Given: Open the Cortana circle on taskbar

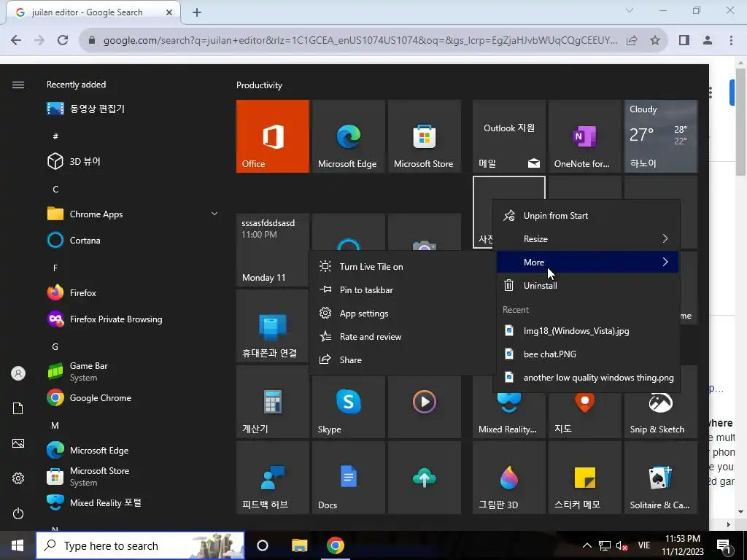Looking at the screenshot, I should click(263, 545).
